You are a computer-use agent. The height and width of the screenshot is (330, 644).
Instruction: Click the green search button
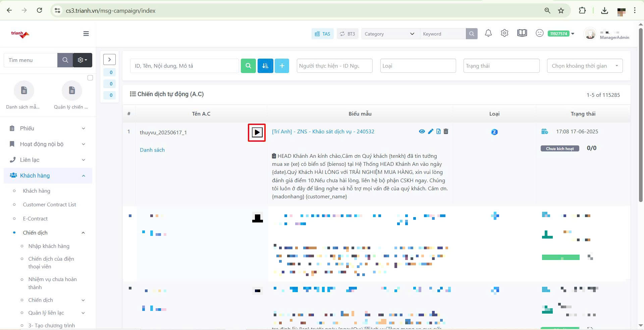pos(248,66)
